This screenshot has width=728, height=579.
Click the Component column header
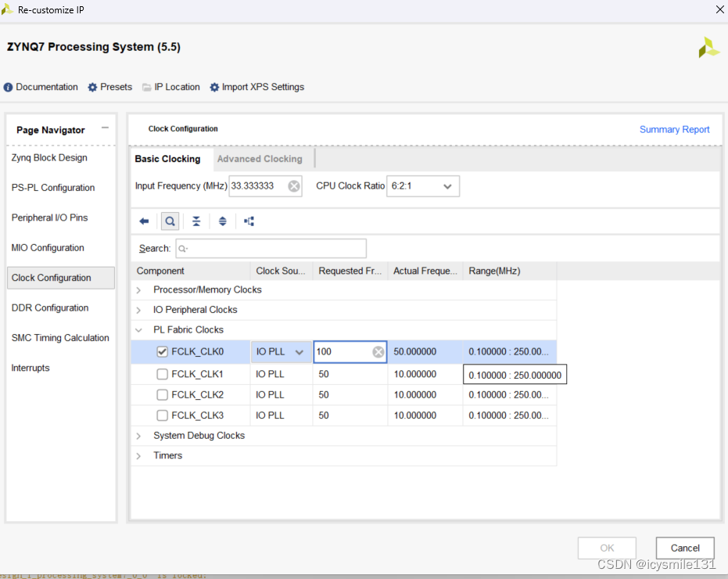[x=191, y=271]
